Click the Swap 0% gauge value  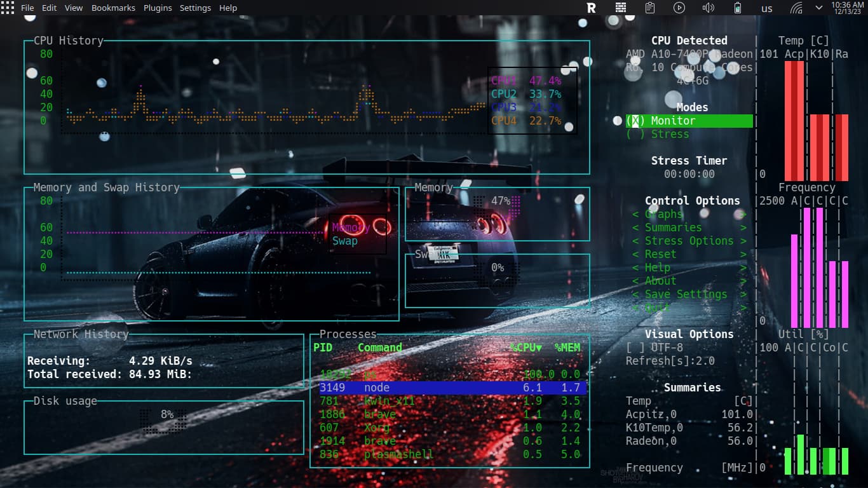pos(498,268)
